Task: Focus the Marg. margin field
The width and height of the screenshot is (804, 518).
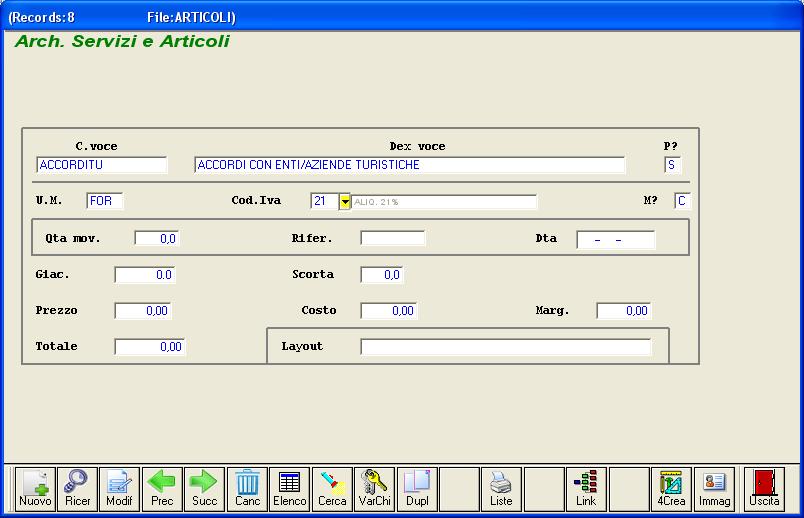Action: (x=624, y=311)
